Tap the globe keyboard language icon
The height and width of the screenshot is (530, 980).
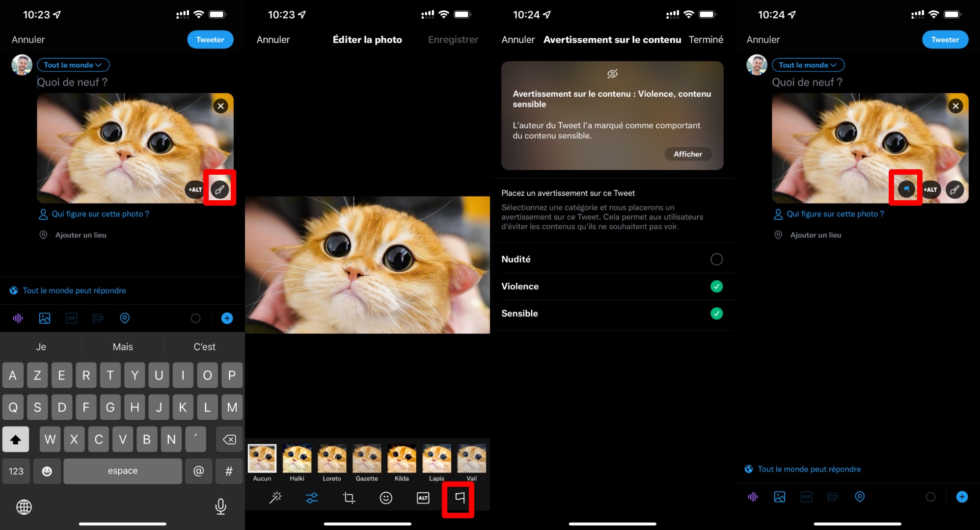pyautogui.click(x=24, y=506)
